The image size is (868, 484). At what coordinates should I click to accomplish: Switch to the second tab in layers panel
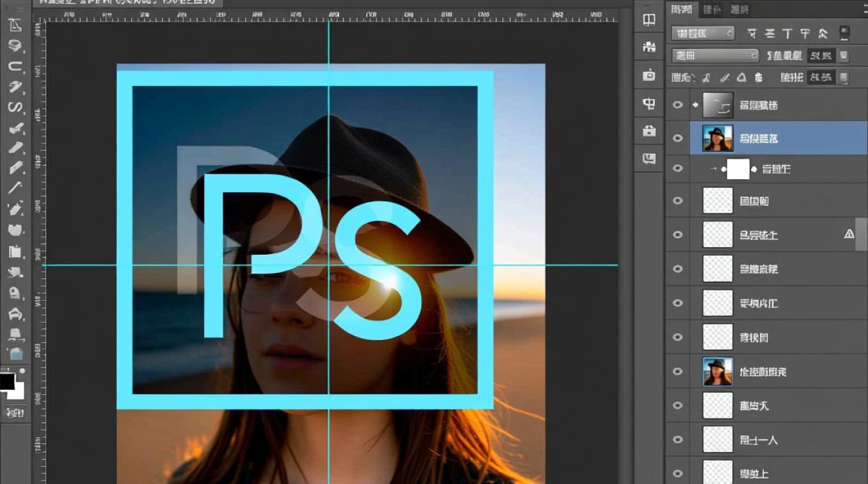[712, 9]
